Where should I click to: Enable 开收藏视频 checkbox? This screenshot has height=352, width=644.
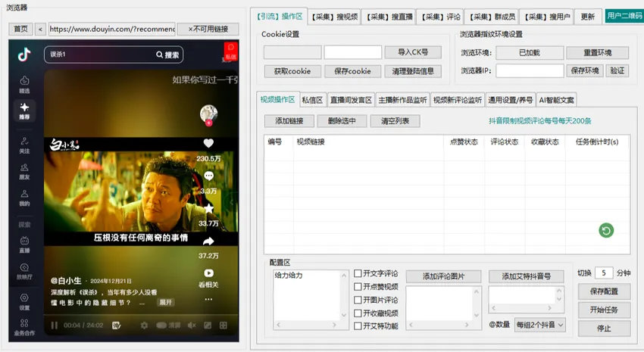358,313
